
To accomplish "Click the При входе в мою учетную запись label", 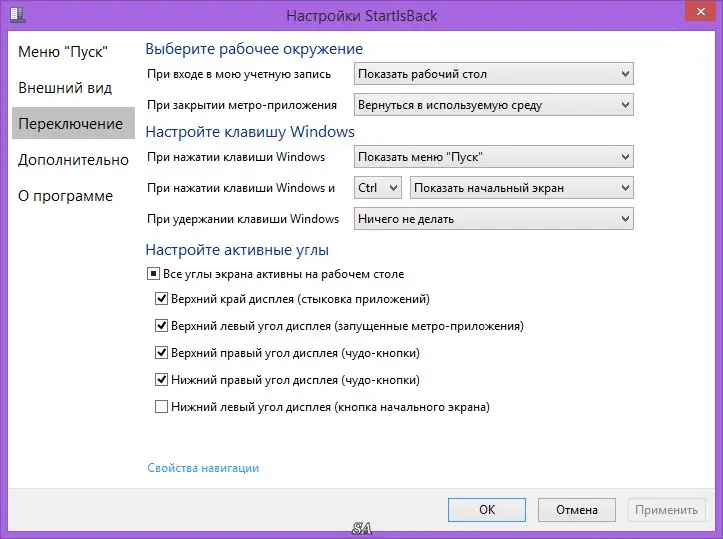I will point(239,74).
